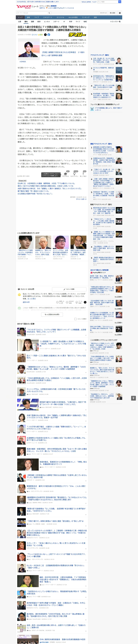
Task: Select the みんなの意見 tab
Action: click(x=73, y=17)
